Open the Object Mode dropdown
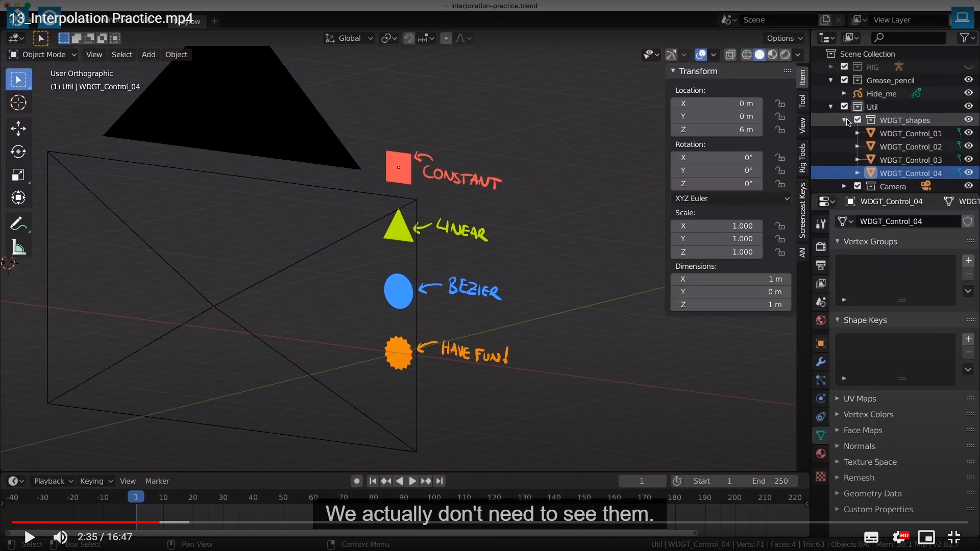Image resolution: width=980 pixels, height=551 pixels. 43,55
